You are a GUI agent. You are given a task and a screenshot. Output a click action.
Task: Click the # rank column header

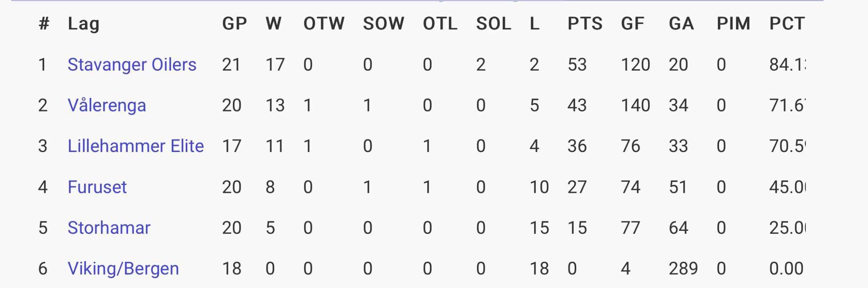[x=44, y=24]
